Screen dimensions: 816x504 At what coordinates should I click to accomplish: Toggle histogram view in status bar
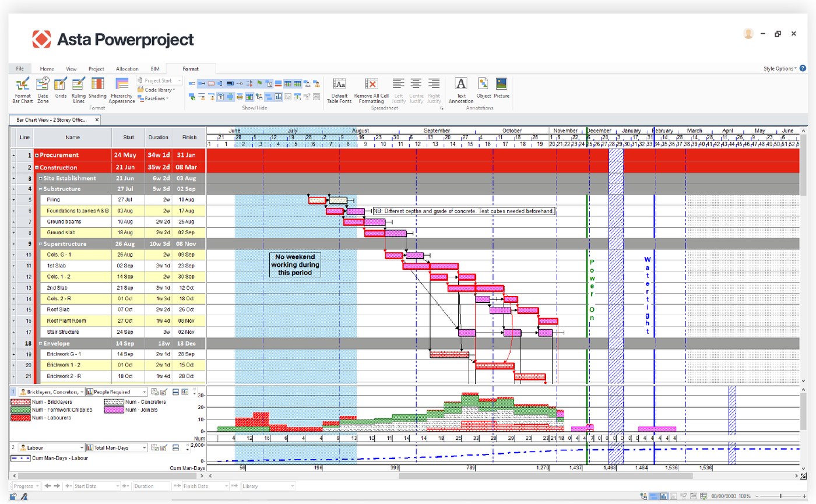click(664, 496)
